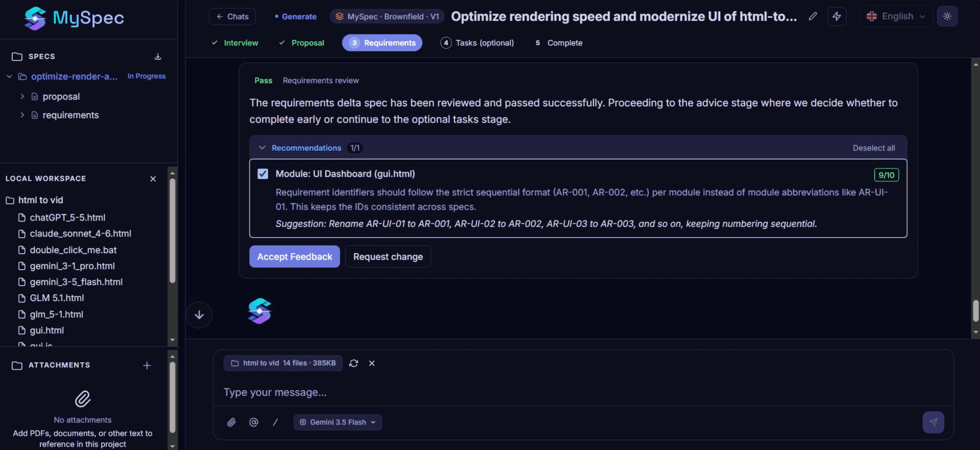Screen dimensions: 980x450
Task: Collapse the Recommendations section chevron
Action: (x=262, y=148)
